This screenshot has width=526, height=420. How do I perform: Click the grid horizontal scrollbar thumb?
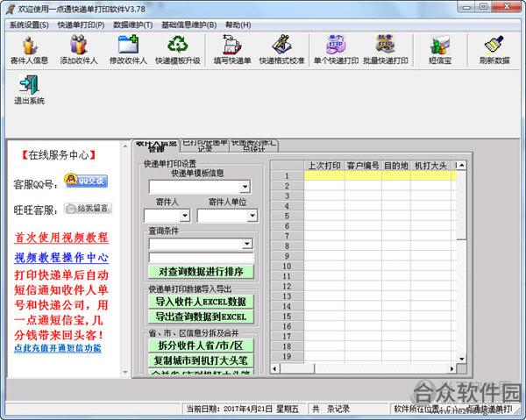click(297, 368)
